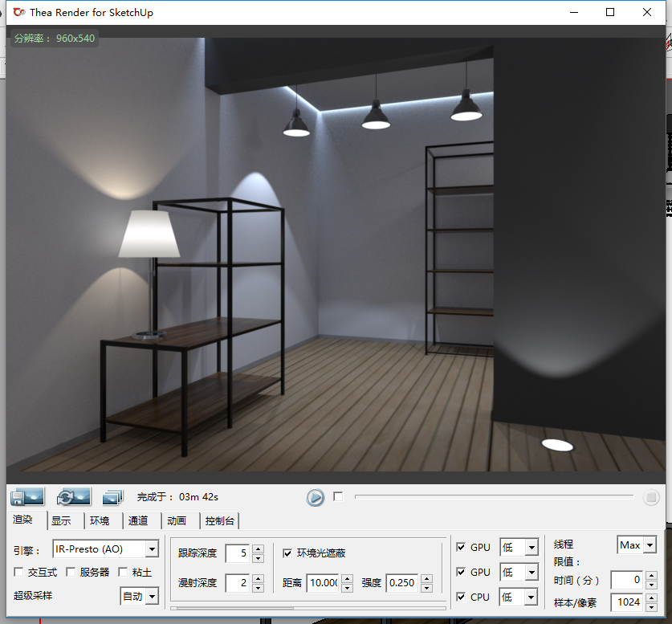Click the render progress bar

[494, 497]
